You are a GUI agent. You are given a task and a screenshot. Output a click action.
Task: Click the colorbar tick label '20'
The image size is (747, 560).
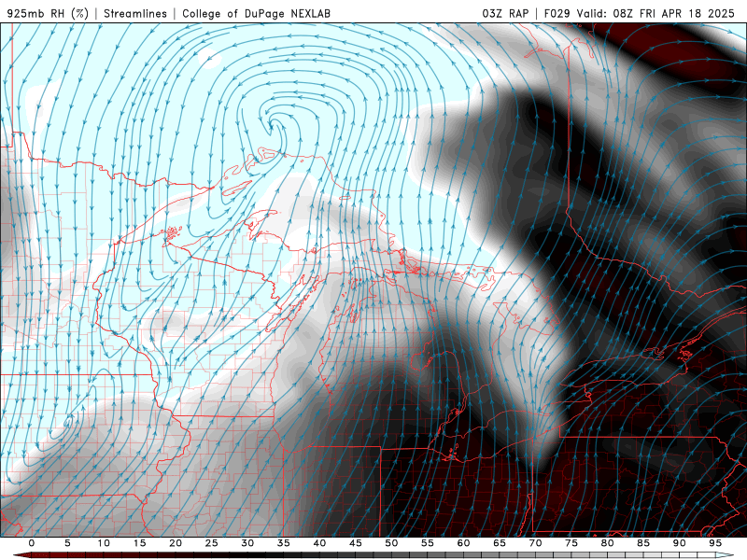point(176,543)
